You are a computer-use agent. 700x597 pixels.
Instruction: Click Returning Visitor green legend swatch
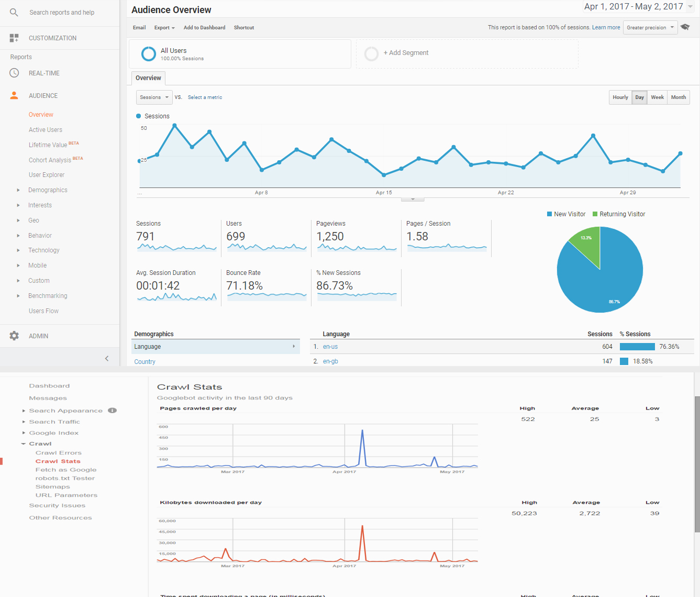595,214
